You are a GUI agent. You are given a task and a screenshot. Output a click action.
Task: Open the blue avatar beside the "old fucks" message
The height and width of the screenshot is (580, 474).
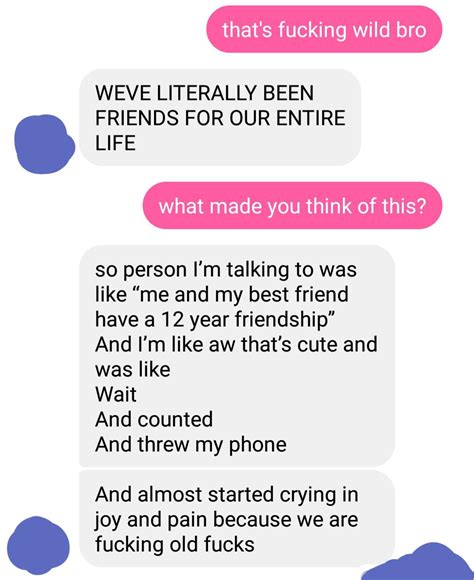tap(38, 545)
